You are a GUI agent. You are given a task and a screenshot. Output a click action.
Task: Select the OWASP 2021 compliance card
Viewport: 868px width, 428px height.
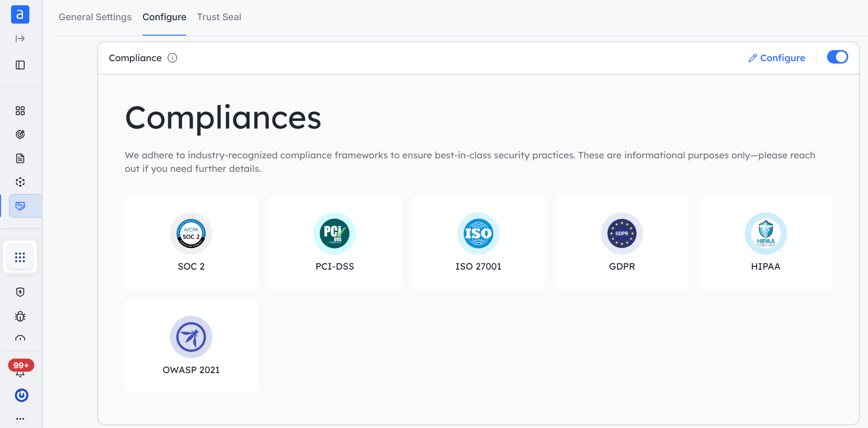(191, 346)
